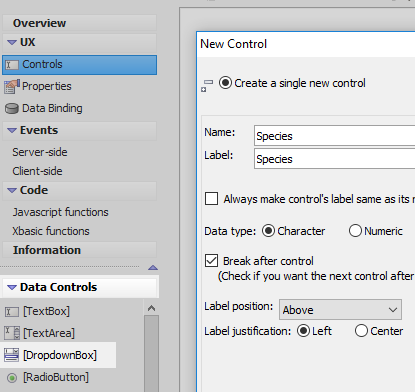Choose Character data type
This screenshot has width=415, height=392.
268,231
